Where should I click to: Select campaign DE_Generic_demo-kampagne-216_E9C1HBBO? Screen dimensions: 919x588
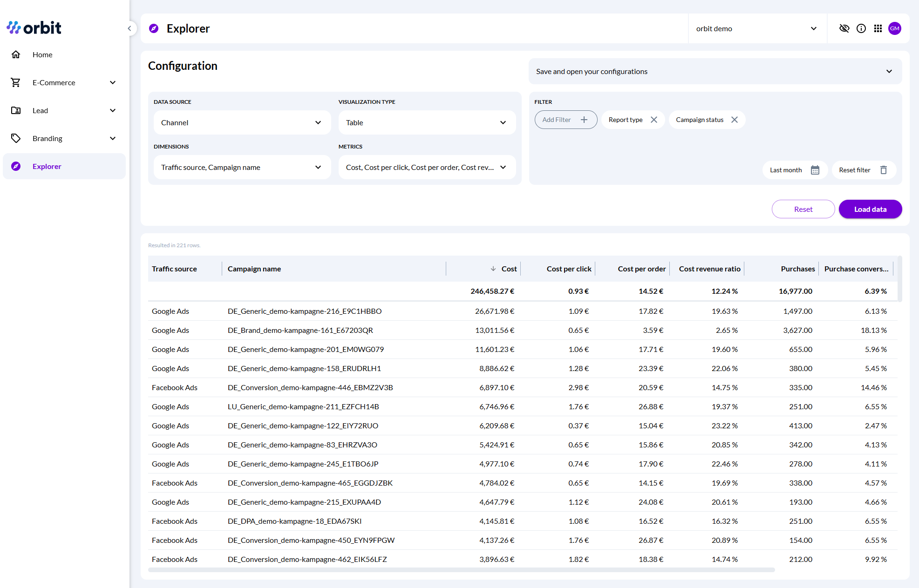coord(305,311)
